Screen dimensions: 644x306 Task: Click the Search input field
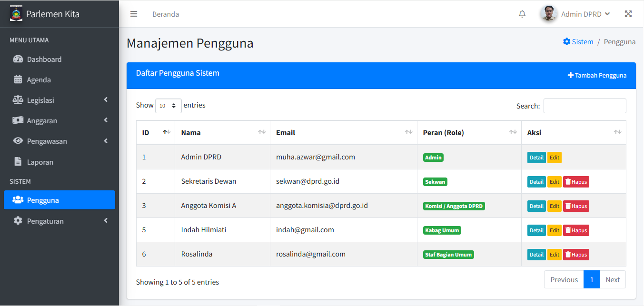click(x=585, y=106)
